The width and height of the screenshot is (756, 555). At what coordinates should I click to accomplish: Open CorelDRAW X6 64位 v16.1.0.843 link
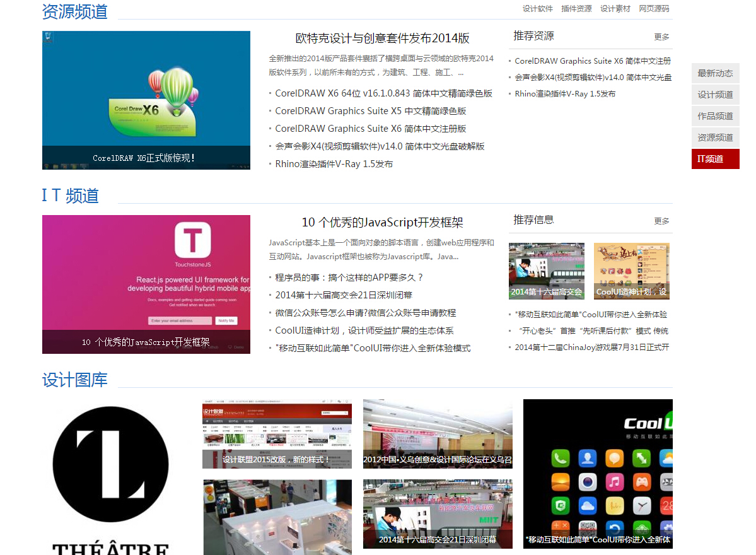click(383, 93)
